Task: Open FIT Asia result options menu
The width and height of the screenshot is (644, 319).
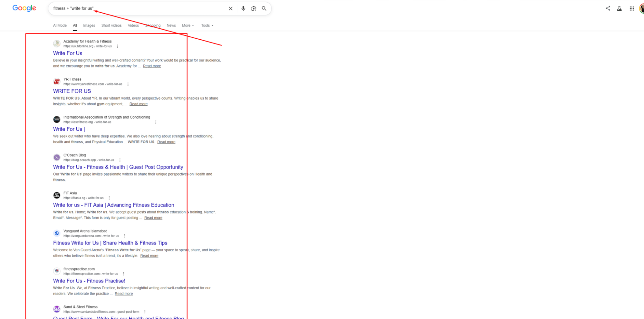Action: pyautogui.click(x=109, y=198)
